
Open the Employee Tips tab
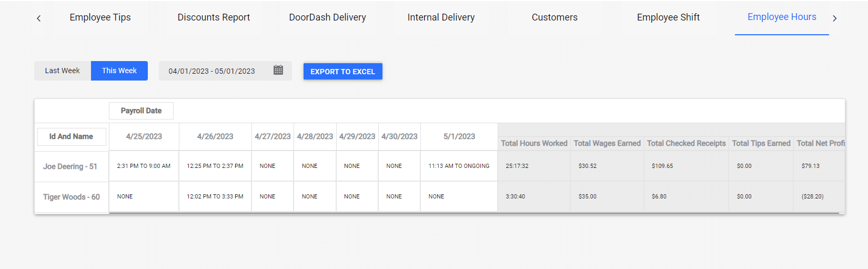coord(100,17)
